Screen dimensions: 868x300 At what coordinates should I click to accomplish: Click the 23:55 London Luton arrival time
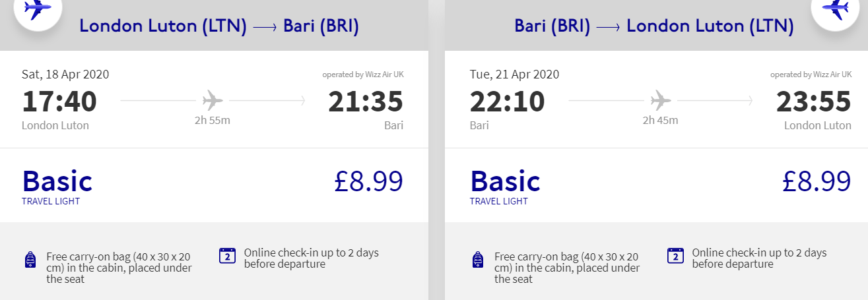click(x=814, y=102)
